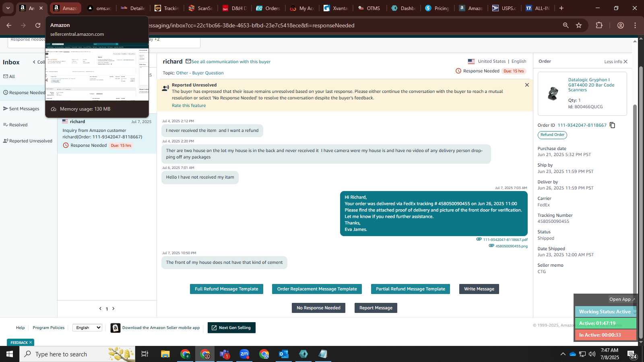
Task: Click the envelope icon next to richard
Action: tap(188, 61)
